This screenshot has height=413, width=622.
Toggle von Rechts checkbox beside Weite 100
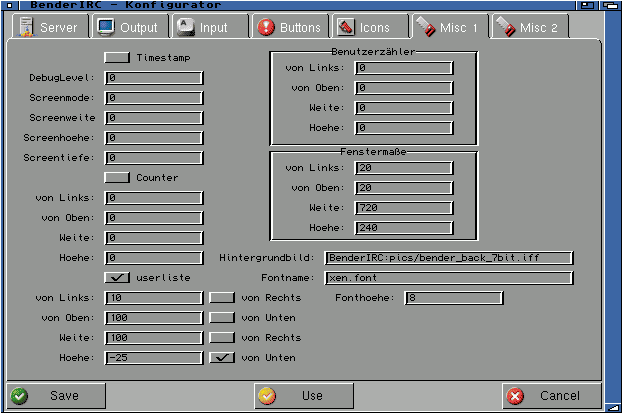coord(222,338)
